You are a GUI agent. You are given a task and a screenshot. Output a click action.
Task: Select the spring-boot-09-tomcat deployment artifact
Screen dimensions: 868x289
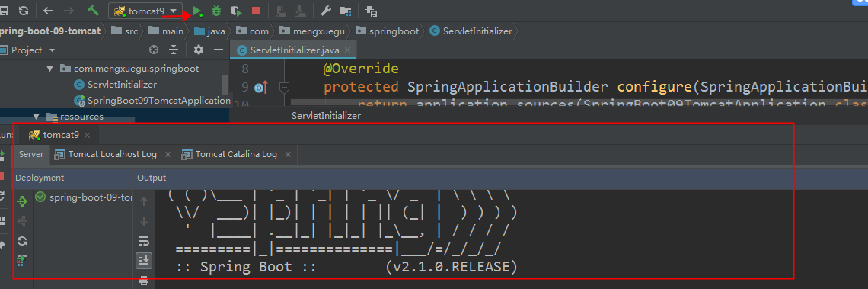[x=84, y=197]
